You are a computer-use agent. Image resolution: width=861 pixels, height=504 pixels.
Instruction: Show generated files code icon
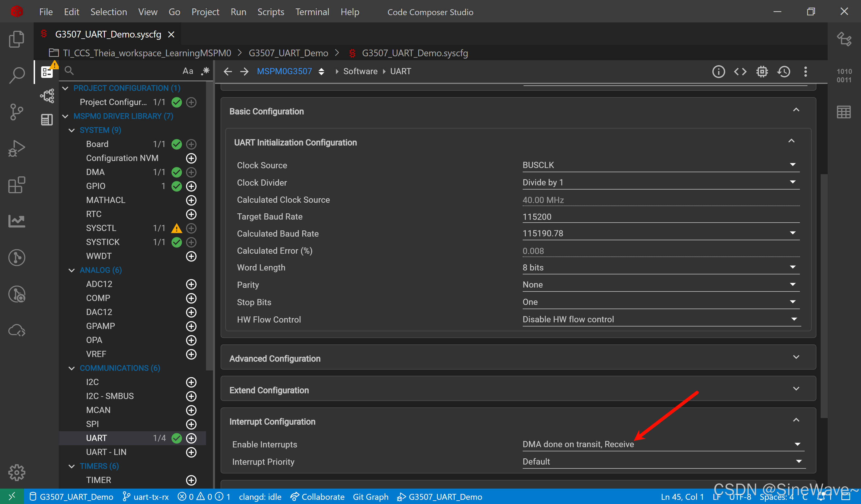click(740, 72)
